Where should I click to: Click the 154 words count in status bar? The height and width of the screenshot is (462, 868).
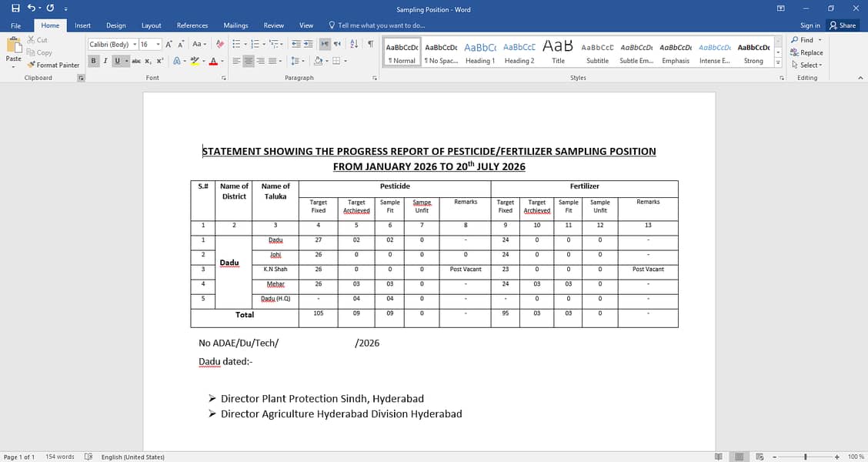[x=60, y=457]
